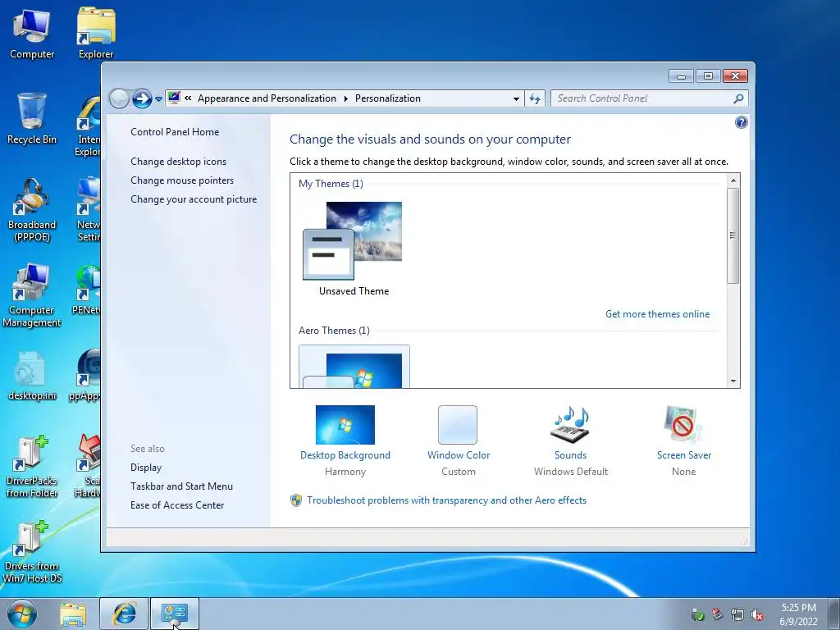The image size is (840, 630).
Task: Open Windows Explorer in the taskbar
Action: point(73,614)
